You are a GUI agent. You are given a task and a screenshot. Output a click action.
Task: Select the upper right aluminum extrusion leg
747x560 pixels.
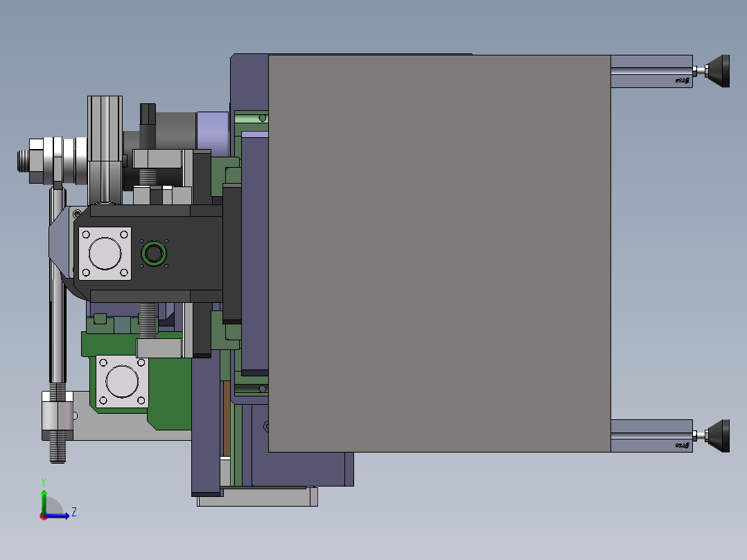click(651, 71)
